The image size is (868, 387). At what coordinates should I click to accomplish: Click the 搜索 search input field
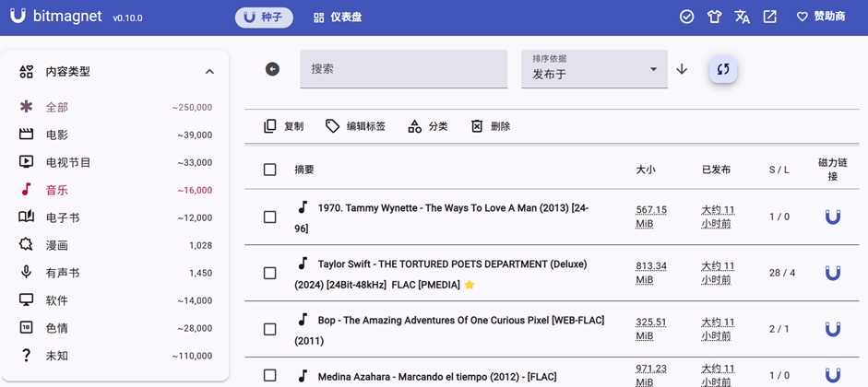[x=403, y=69]
